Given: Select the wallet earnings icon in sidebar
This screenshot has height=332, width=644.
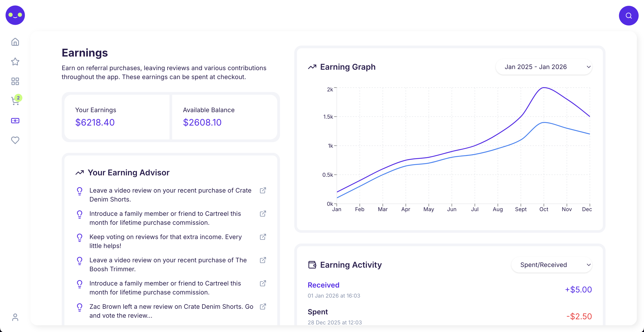Looking at the screenshot, I should click(15, 121).
